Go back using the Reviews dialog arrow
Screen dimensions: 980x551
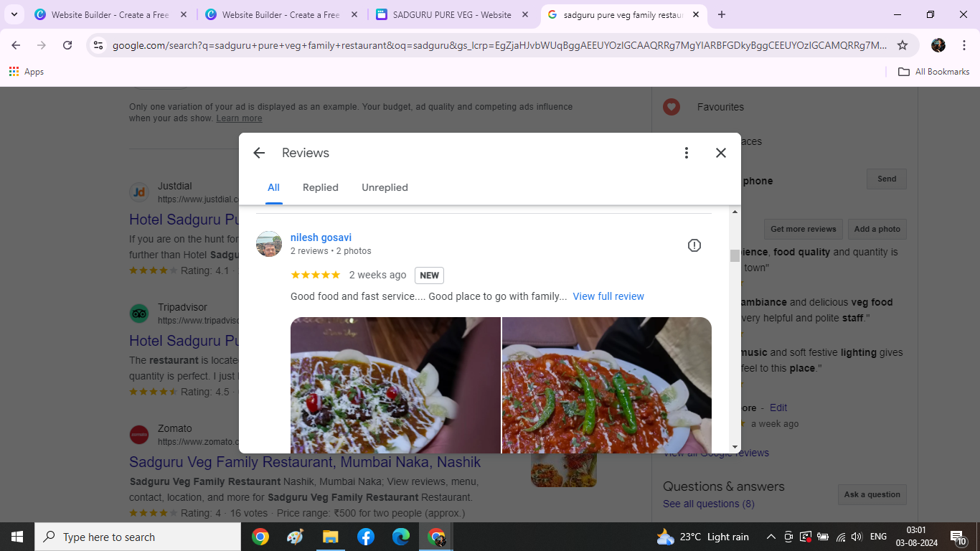(x=259, y=153)
